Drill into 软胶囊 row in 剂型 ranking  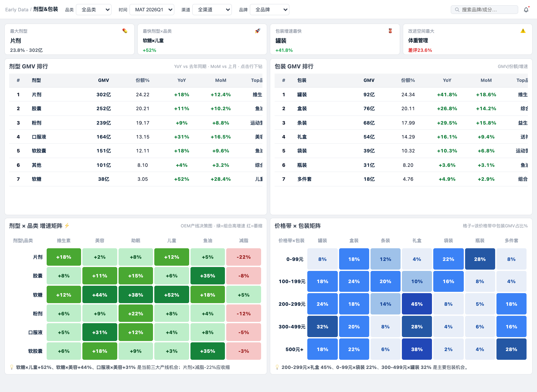coord(136,151)
